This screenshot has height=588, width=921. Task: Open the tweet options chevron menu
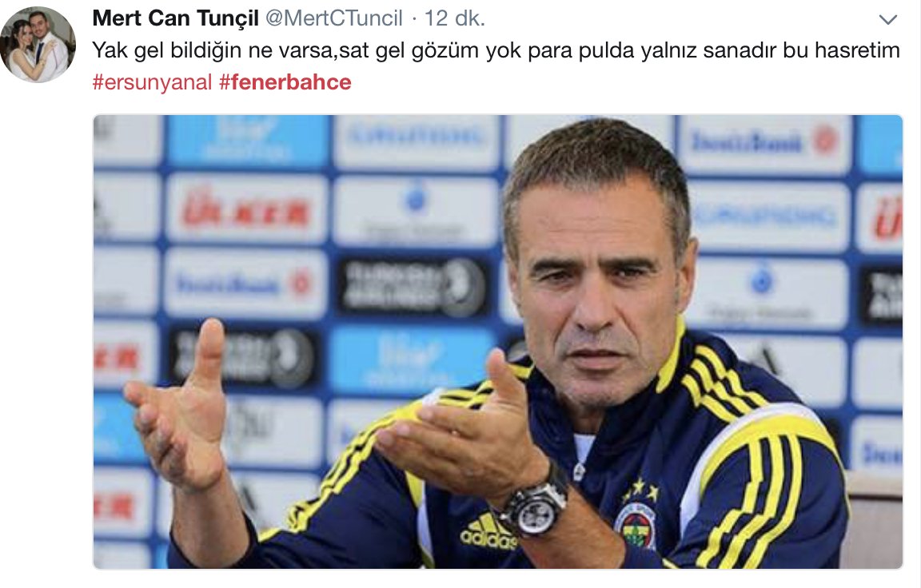pos(887,20)
